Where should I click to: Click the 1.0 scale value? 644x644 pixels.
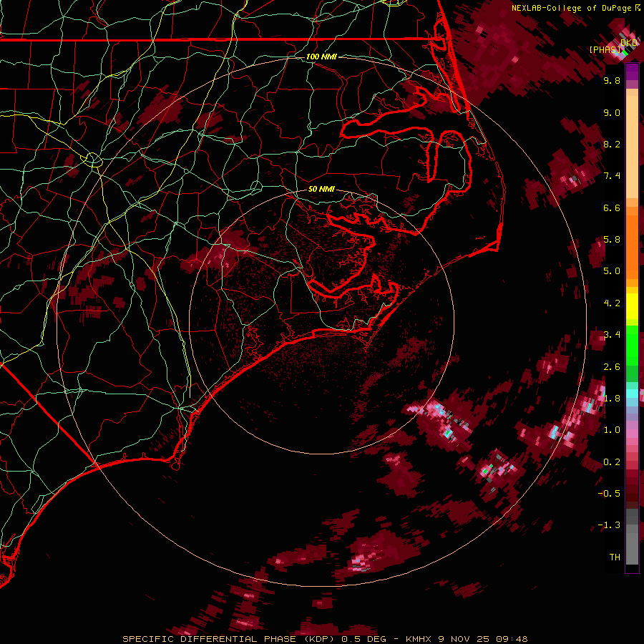[612, 430]
